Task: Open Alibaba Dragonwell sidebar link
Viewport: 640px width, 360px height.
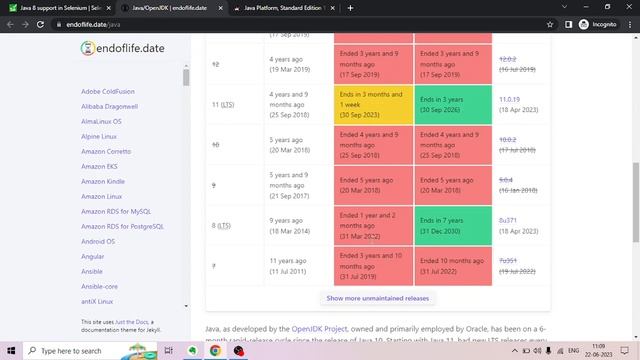Action: click(x=109, y=107)
